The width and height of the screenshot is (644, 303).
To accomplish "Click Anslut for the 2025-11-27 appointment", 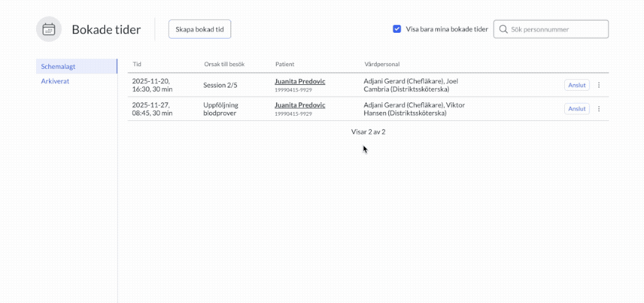I will click(577, 109).
